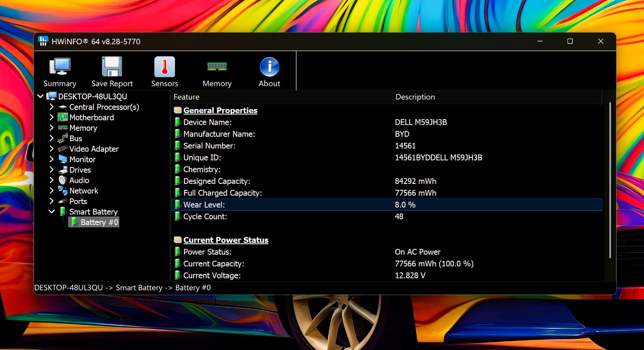Click the Save Report floppy icon
This screenshot has height=350, width=644.
click(112, 67)
